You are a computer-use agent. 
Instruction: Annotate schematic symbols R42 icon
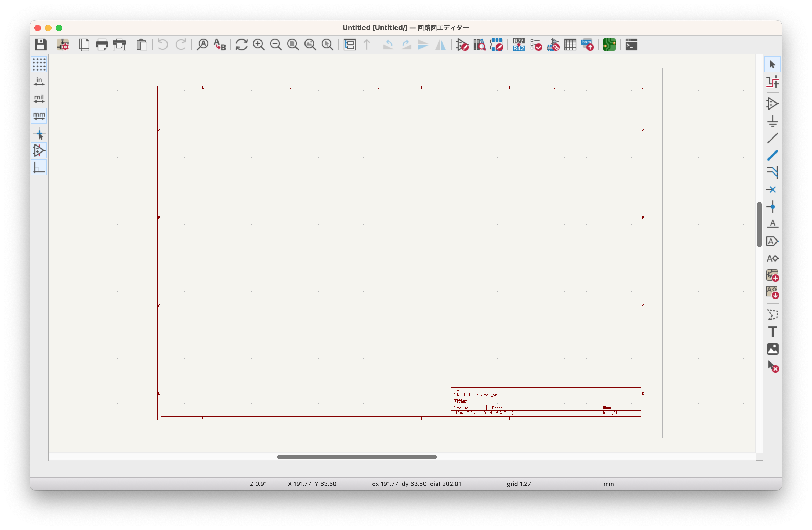(x=519, y=45)
